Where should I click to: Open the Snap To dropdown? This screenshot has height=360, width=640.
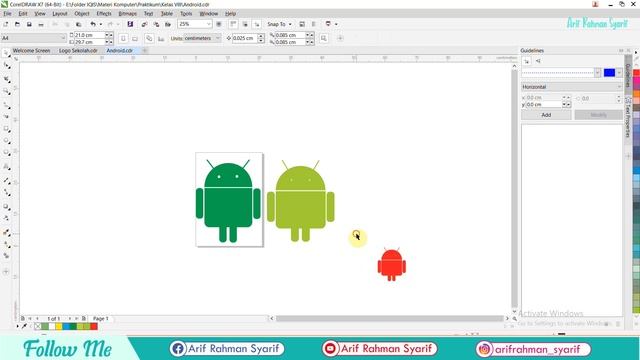coord(279,24)
